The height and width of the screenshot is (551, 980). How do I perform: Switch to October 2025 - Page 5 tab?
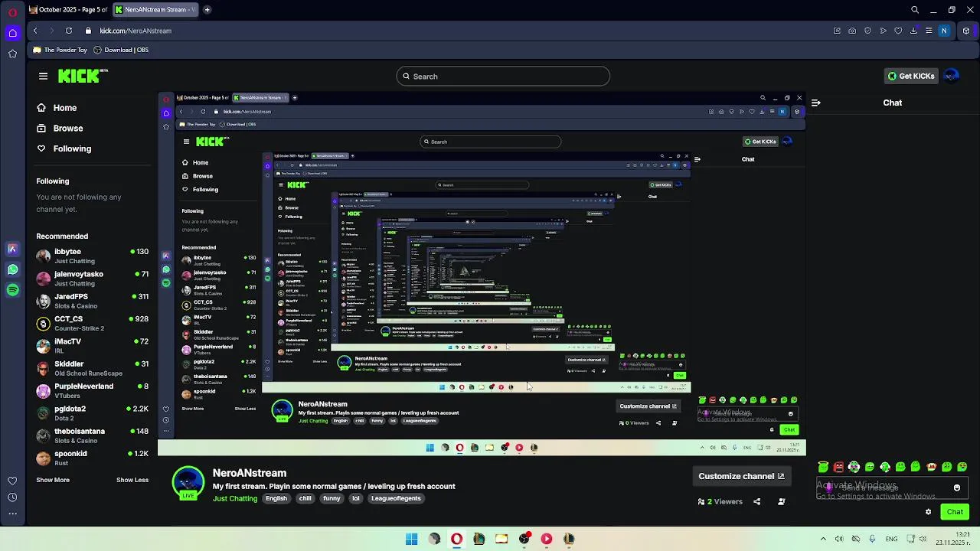68,10
